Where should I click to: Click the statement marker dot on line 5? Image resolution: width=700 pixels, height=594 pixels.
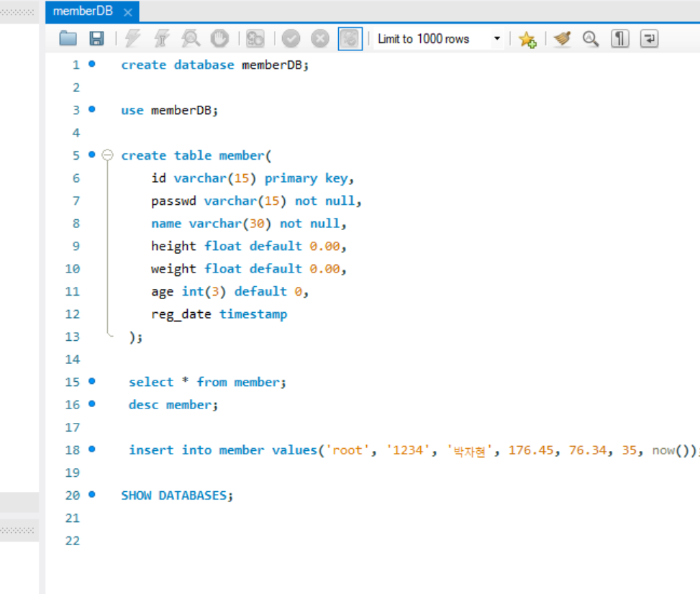click(x=92, y=155)
